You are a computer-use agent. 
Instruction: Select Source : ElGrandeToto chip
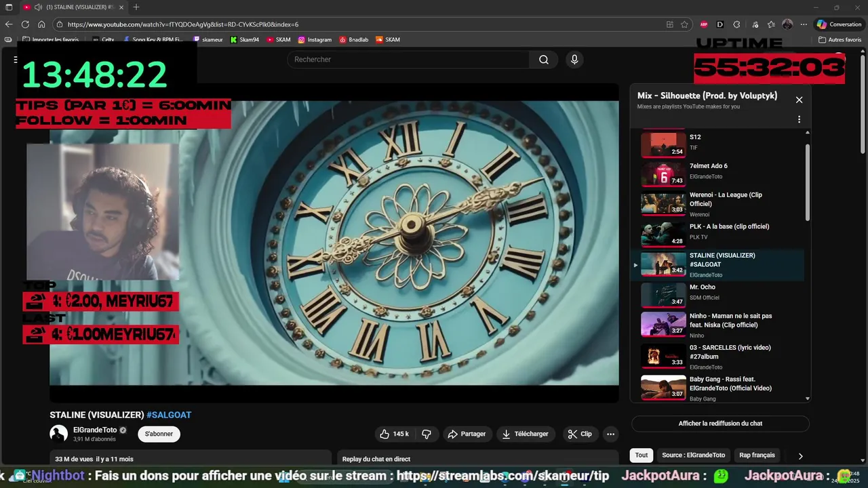coord(693,455)
